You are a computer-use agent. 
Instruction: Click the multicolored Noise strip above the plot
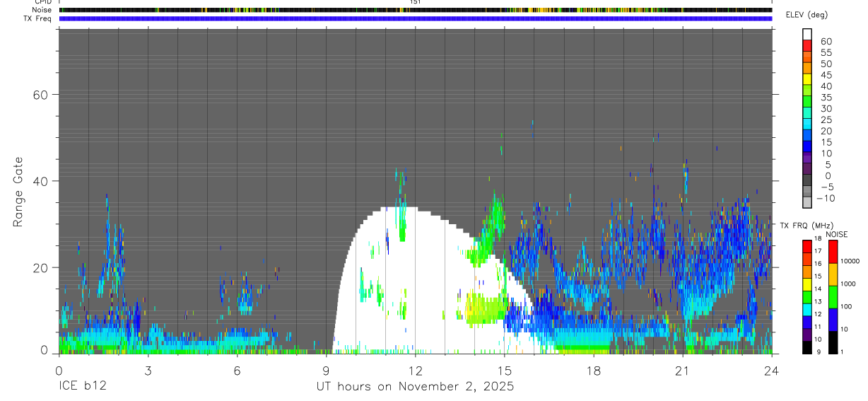[x=415, y=10]
